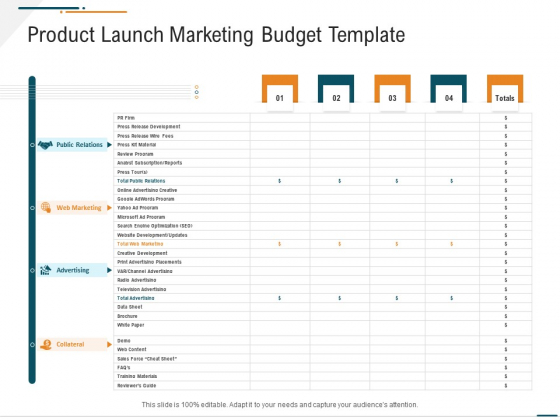Click Total Advertising column 04 dollar cell
Image resolution: width=560 pixels, height=420 pixels.
click(452, 298)
